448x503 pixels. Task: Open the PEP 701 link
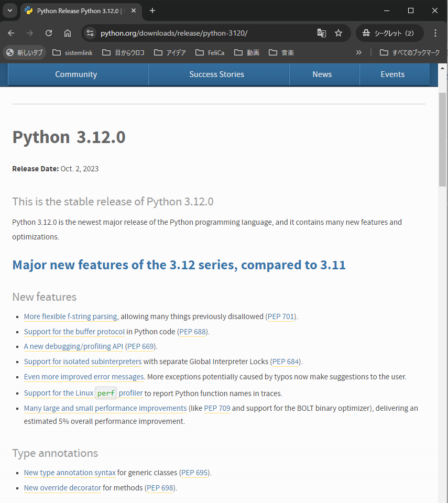coord(281,316)
